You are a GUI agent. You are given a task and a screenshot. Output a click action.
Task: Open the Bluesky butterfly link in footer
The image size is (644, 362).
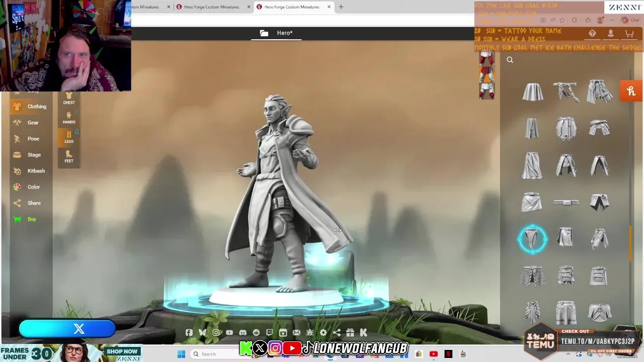coord(202,332)
